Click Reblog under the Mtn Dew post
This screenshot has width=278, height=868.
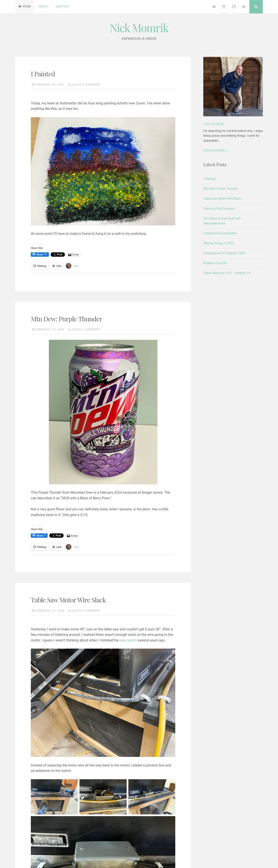click(x=40, y=547)
